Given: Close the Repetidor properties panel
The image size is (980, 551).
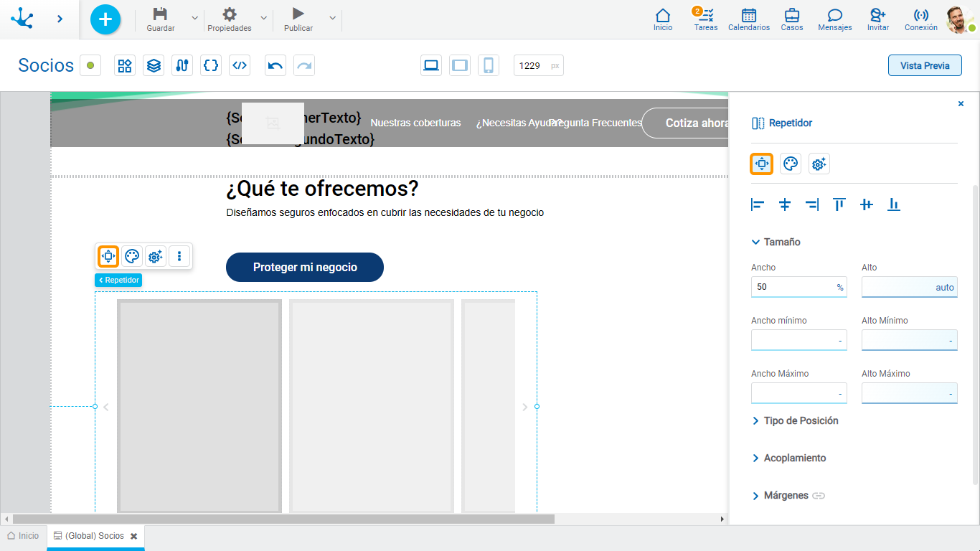Looking at the screenshot, I should pyautogui.click(x=961, y=104).
